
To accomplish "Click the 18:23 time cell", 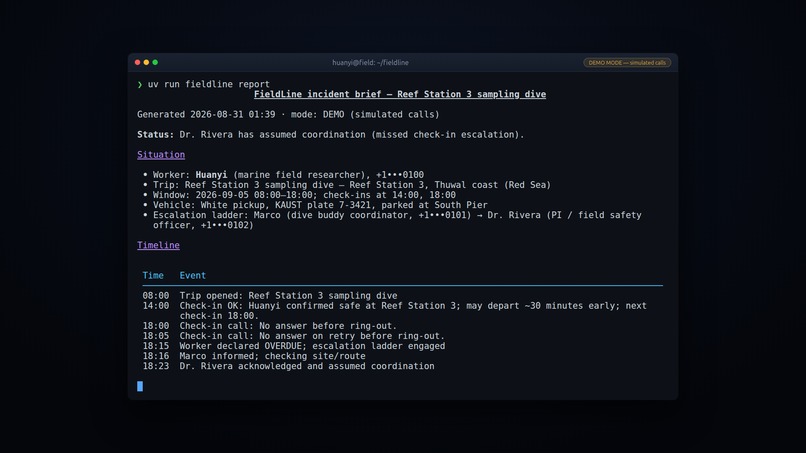I will tap(156, 366).
